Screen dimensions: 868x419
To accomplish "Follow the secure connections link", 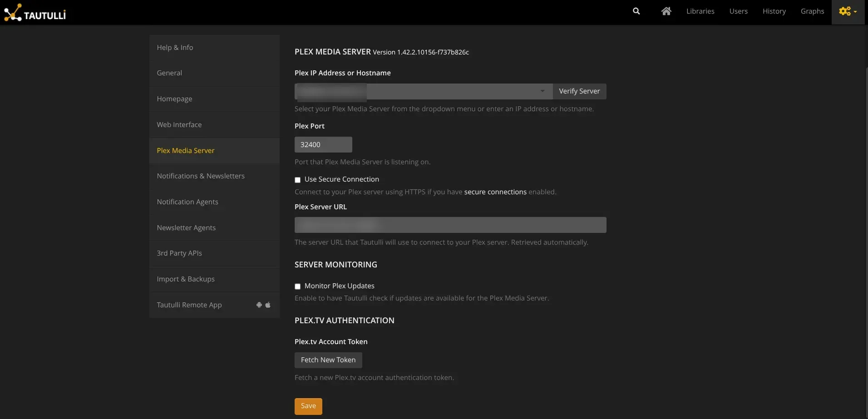I will (495, 192).
